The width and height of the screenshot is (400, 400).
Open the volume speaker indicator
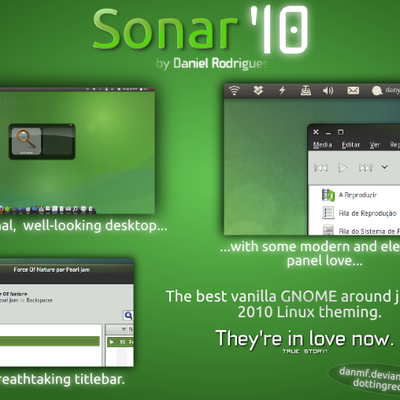[328, 91]
